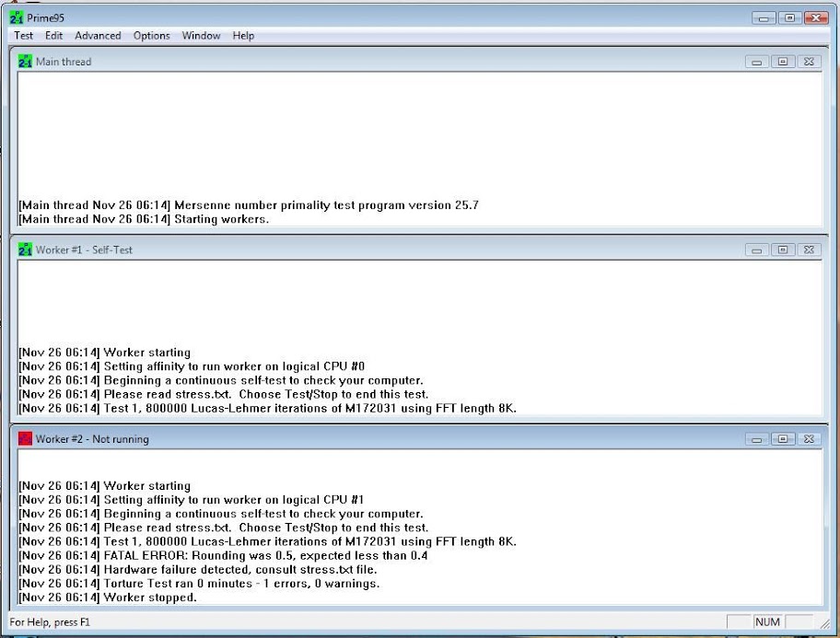Click Worker #2 'Beginning a continuous self-test' line
Image resolution: width=840 pixels, height=638 pixels.
tap(221, 514)
